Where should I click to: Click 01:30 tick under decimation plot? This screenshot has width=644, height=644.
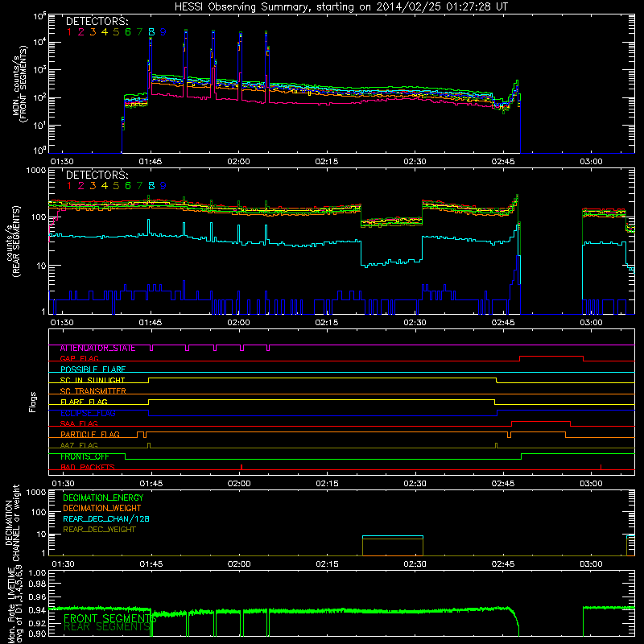[x=64, y=564]
